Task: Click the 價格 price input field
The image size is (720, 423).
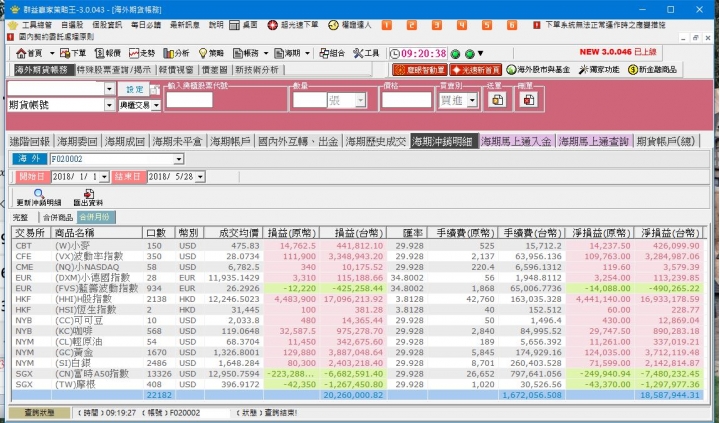Action: pyautogui.click(x=406, y=100)
